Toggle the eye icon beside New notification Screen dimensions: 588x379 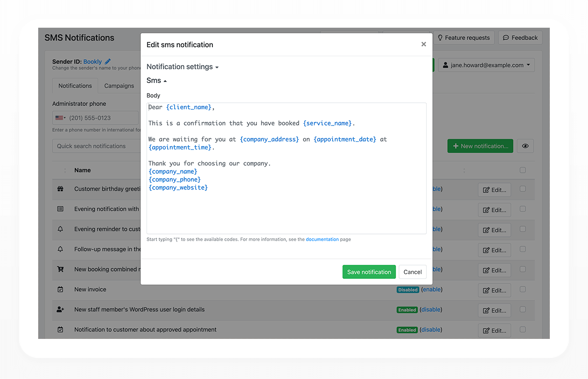(x=525, y=146)
